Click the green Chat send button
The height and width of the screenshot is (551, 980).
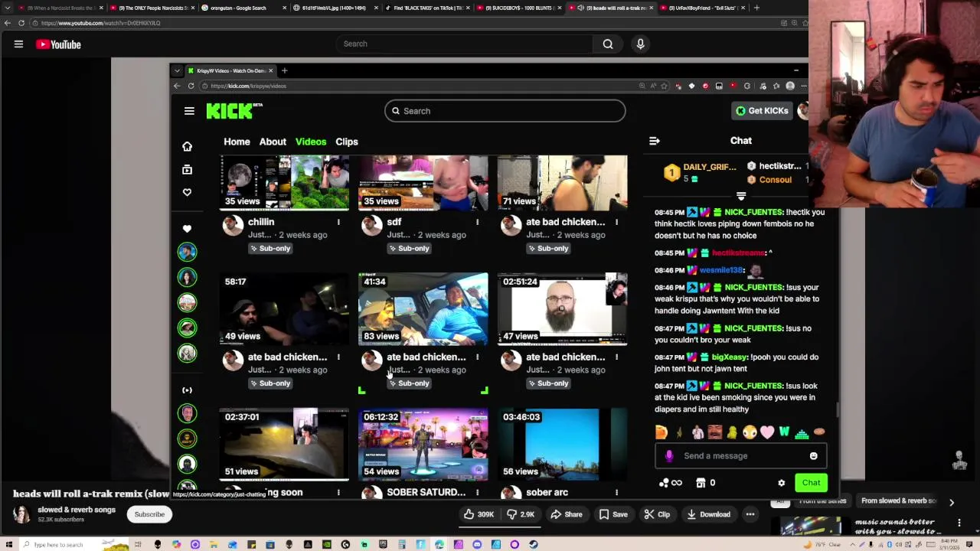(811, 483)
